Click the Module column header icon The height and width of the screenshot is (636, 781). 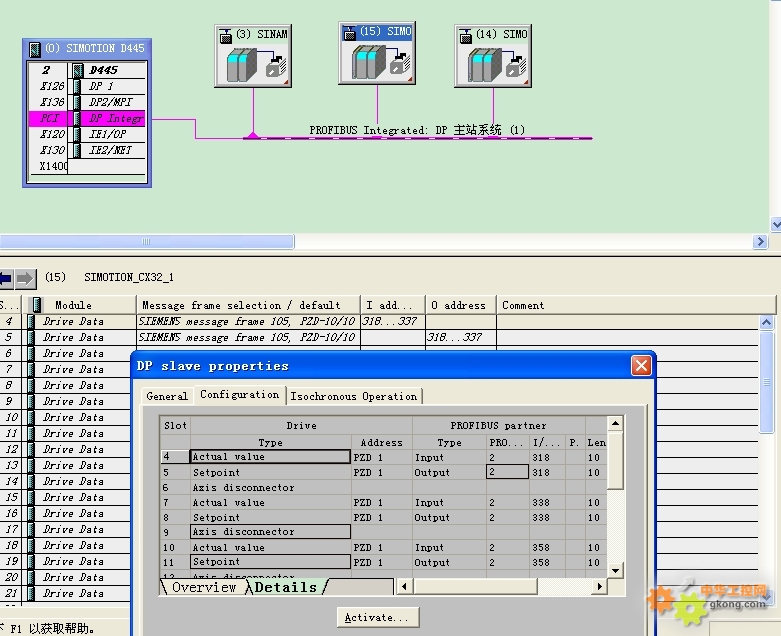pyautogui.click(x=36, y=305)
